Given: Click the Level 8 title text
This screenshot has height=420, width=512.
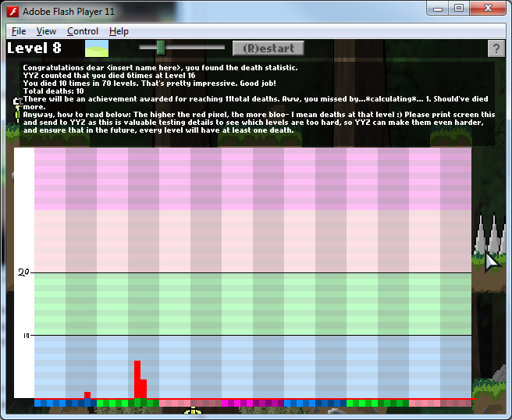Looking at the screenshot, I should pyautogui.click(x=34, y=48).
